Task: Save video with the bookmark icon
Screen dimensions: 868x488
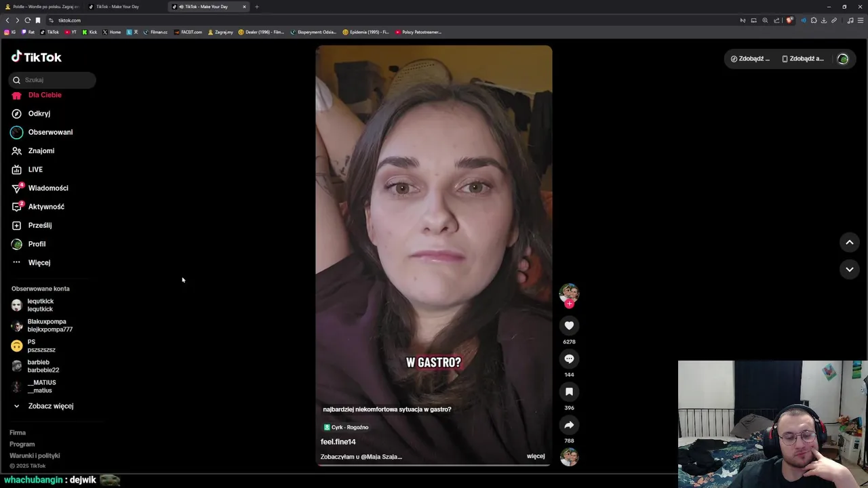Action: pyautogui.click(x=569, y=392)
